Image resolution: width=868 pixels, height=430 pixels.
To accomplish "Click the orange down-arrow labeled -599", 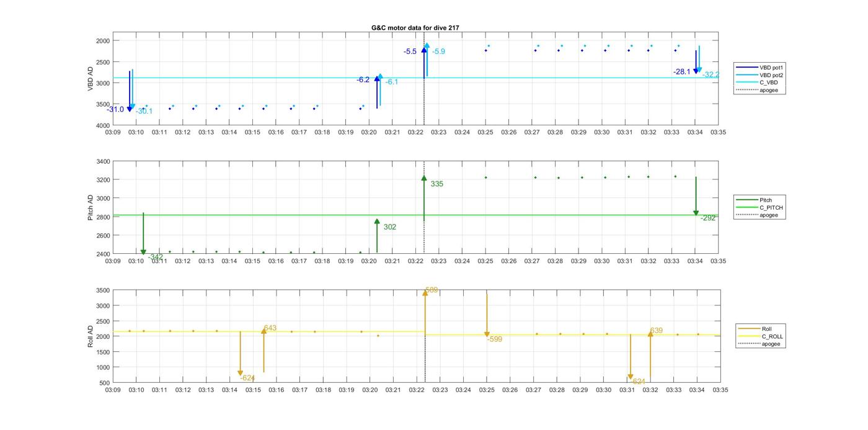I will click(487, 315).
